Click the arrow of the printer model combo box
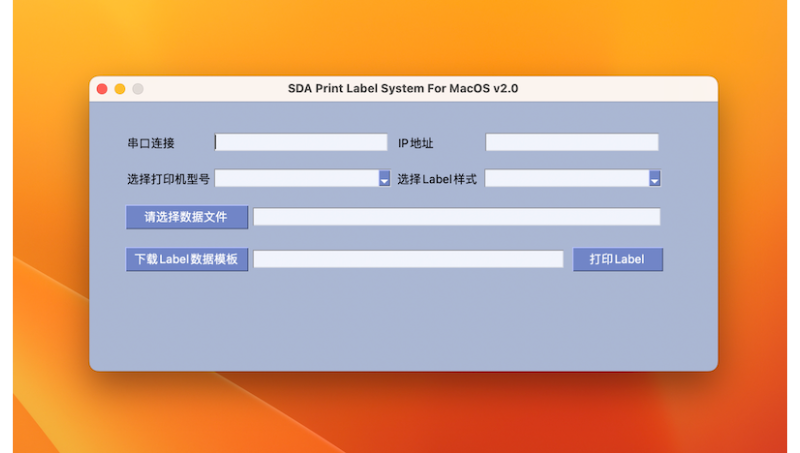The image size is (800, 453). pyautogui.click(x=384, y=178)
